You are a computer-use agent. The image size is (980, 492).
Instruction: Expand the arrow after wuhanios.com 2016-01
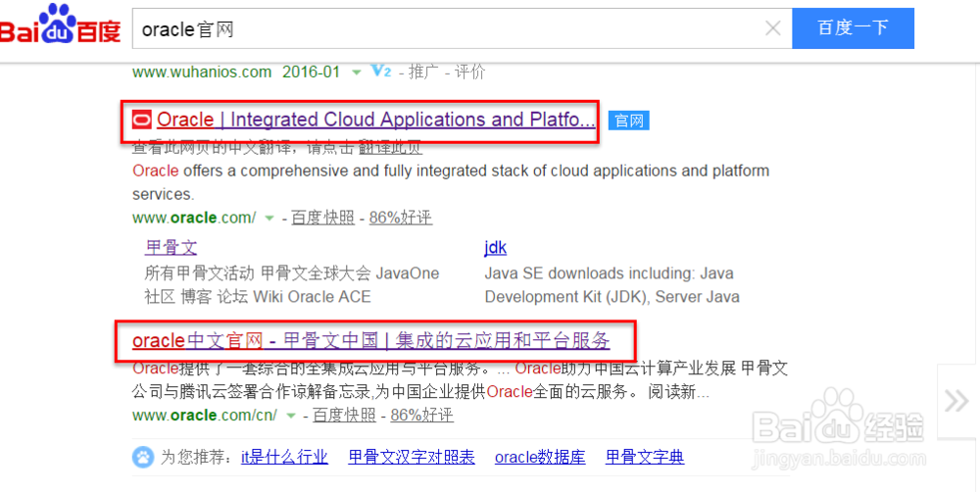357,73
